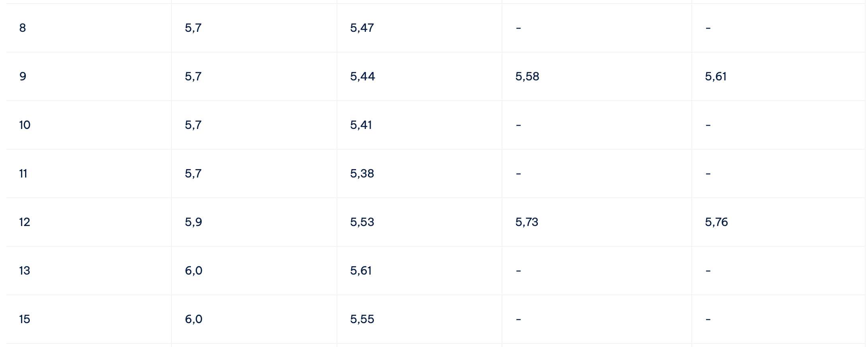The image size is (868, 347).
Task: Click the cell showing row number 8
Action: (89, 28)
